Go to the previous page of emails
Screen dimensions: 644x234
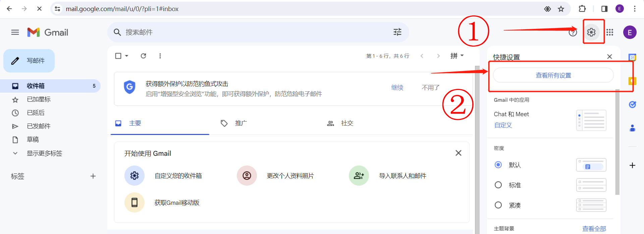[422, 56]
